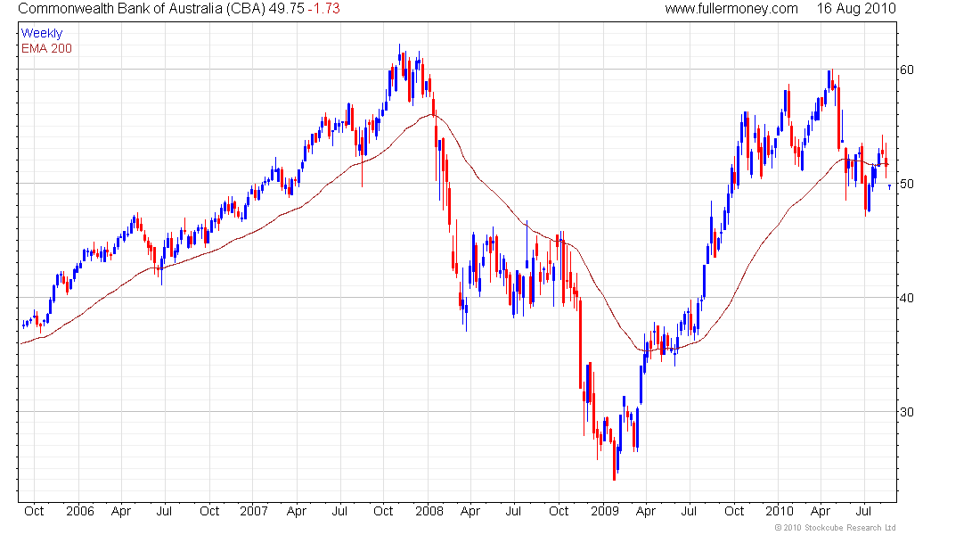Click the Oct label preceding 2007
980x535 pixels.
[x=209, y=511]
